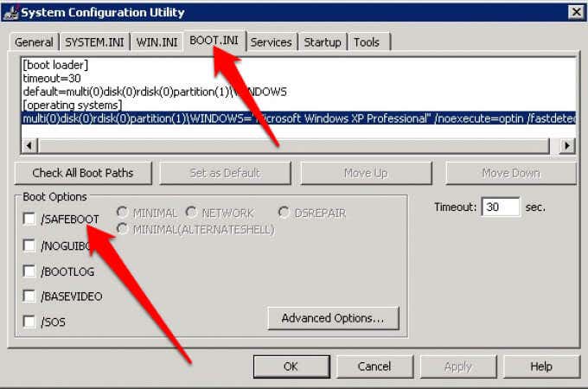Viewport: 588px width, 389px height.
Task: Enable the /SAFEBOOT checkbox
Action: point(29,219)
